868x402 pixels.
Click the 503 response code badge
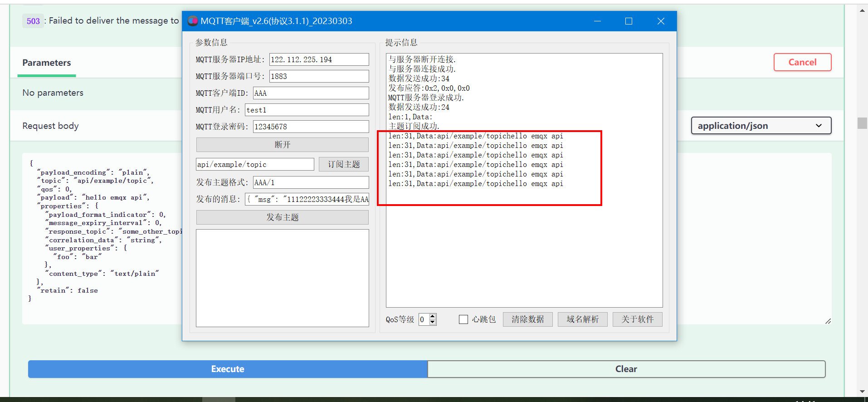pyautogui.click(x=33, y=21)
